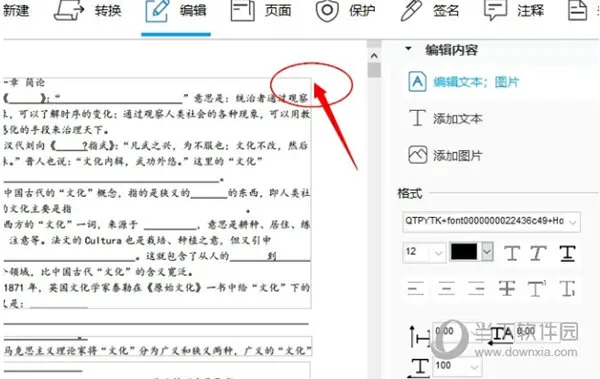The image size is (600, 379).
Task: Click the convert scroll-arrow icon
Action: pyautogui.click(x=69, y=11)
